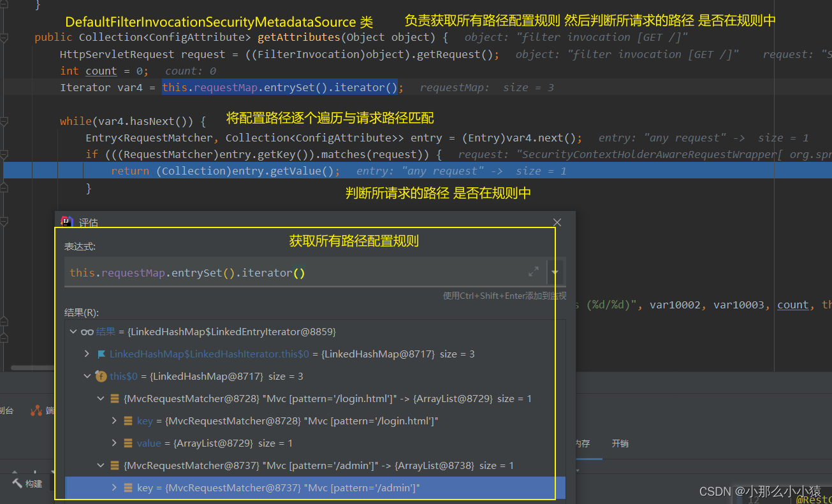Screen dimensions: 832x504
Task: Select the key = MvcRequestMatcher@8737 row
Action: click(x=315, y=487)
